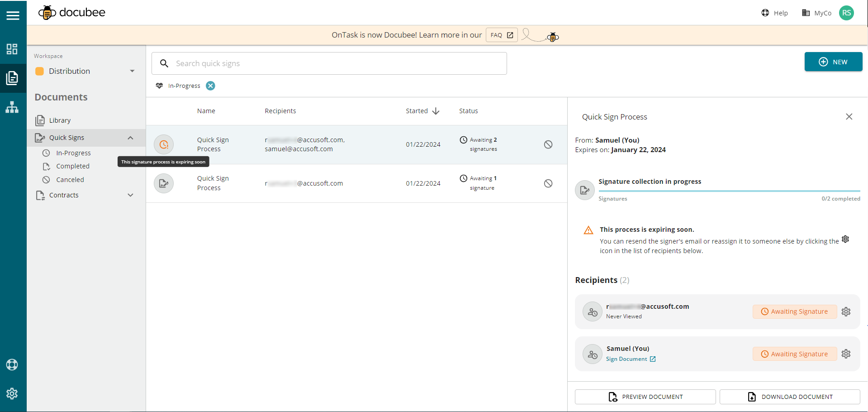Expand the Distribution workspace dropdown
Viewport: 868px width, 412px height.
coord(132,71)
